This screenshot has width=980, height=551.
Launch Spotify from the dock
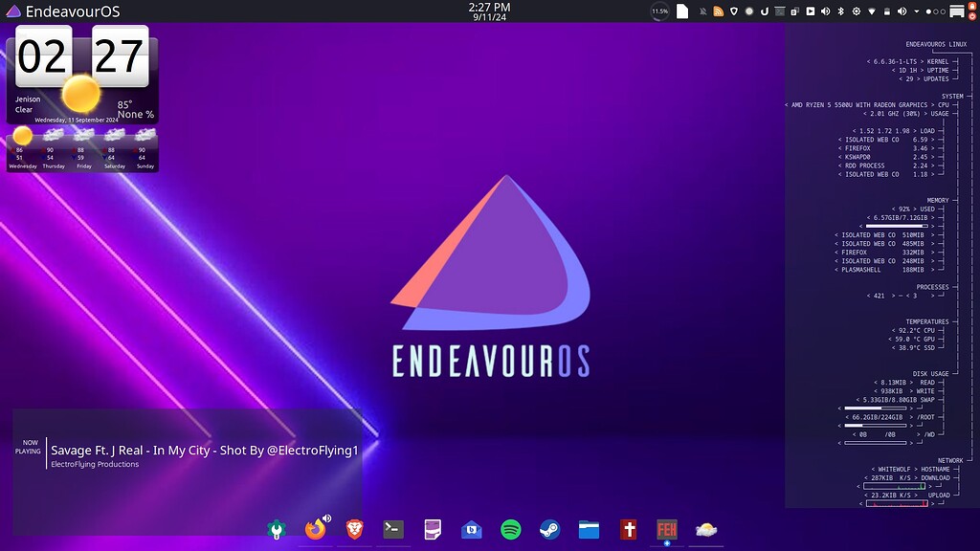click(510, 529)
